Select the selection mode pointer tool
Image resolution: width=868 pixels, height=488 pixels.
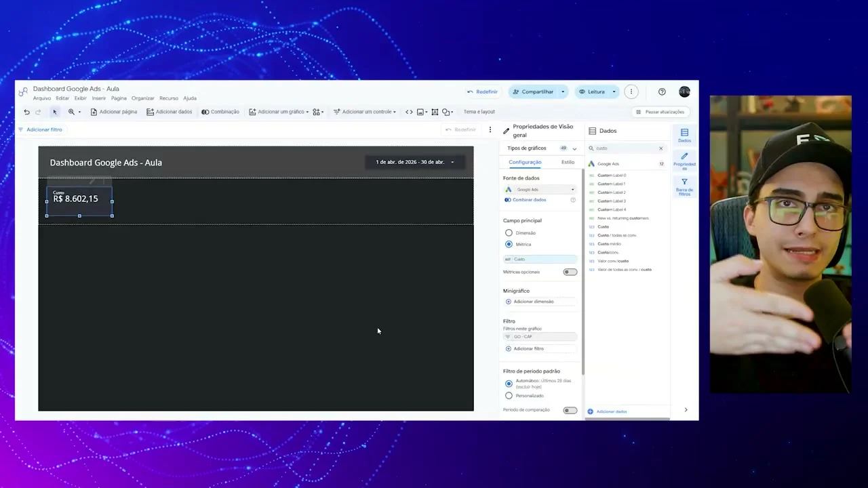click(55, 112)
